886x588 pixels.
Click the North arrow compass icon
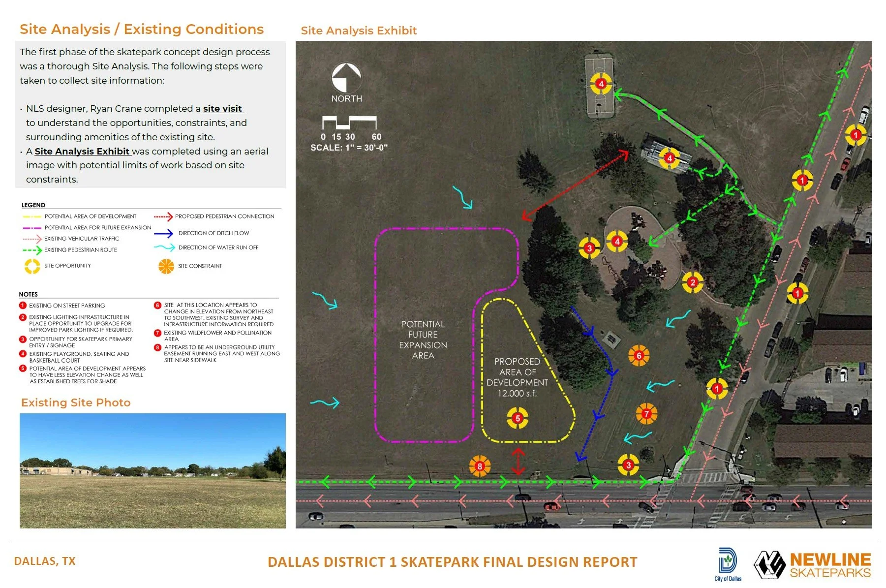[346, 77]
